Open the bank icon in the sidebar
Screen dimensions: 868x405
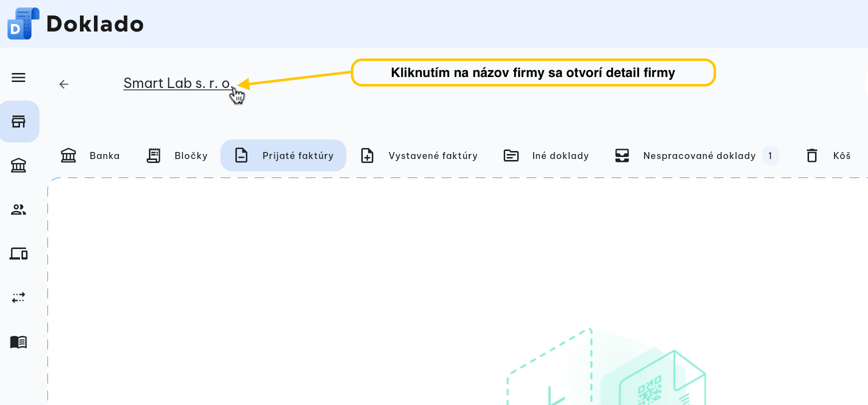point(18,165)
